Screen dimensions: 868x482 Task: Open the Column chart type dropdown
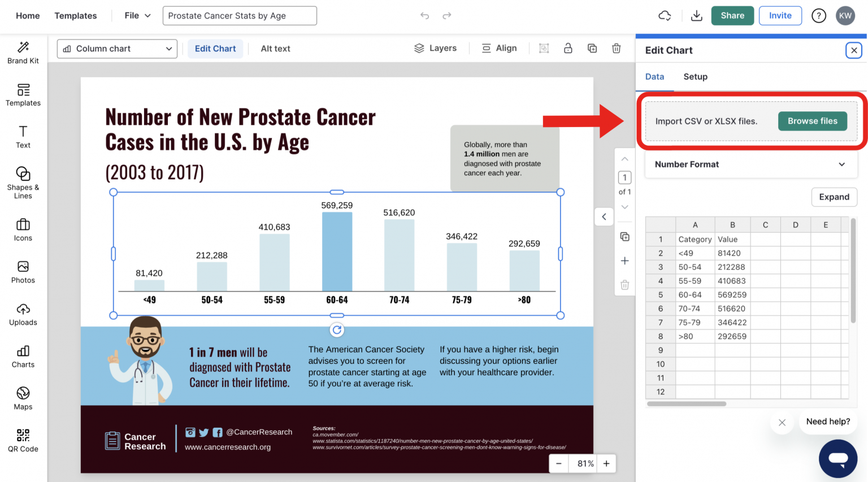(x=117, y=49)
